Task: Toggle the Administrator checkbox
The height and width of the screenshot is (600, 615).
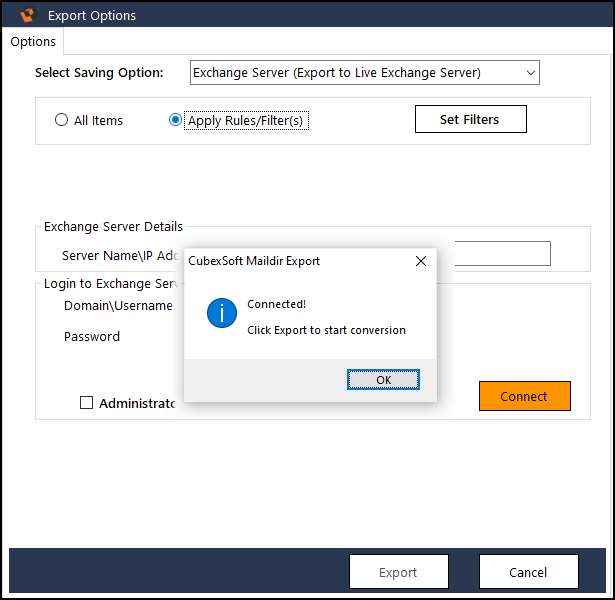Action: (86, 402)
